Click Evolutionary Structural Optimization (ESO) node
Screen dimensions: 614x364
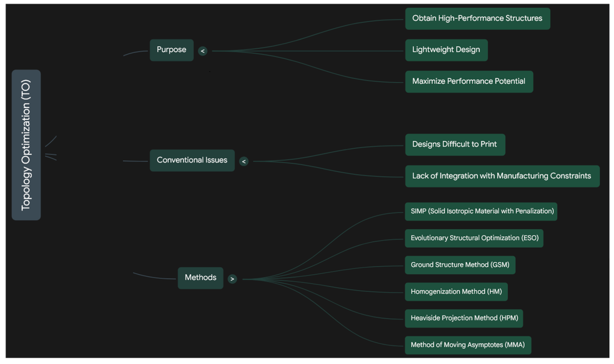(x=474, y=238)
